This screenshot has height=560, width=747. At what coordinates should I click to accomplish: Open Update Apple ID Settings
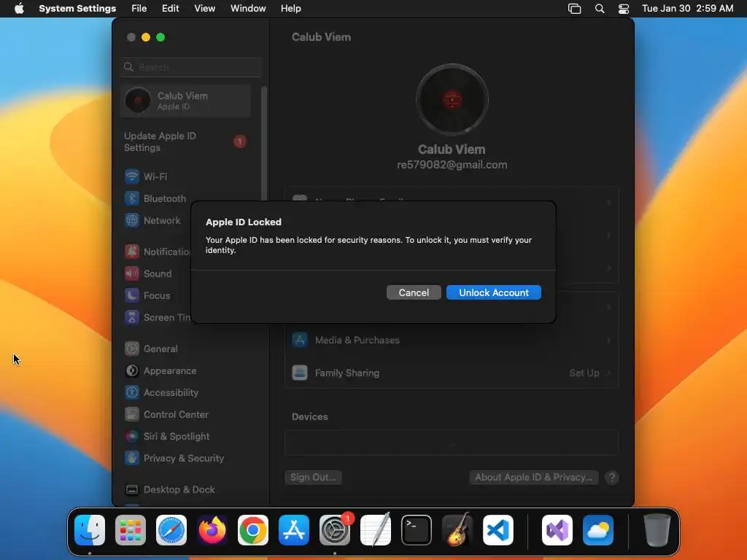tap(186, 141)
